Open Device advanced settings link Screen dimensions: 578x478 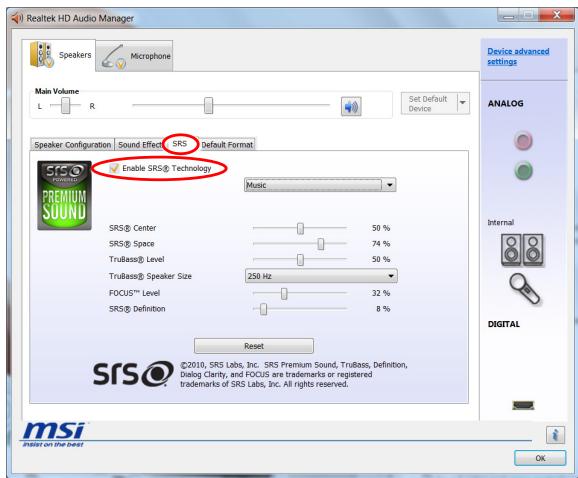click(518, 56)
